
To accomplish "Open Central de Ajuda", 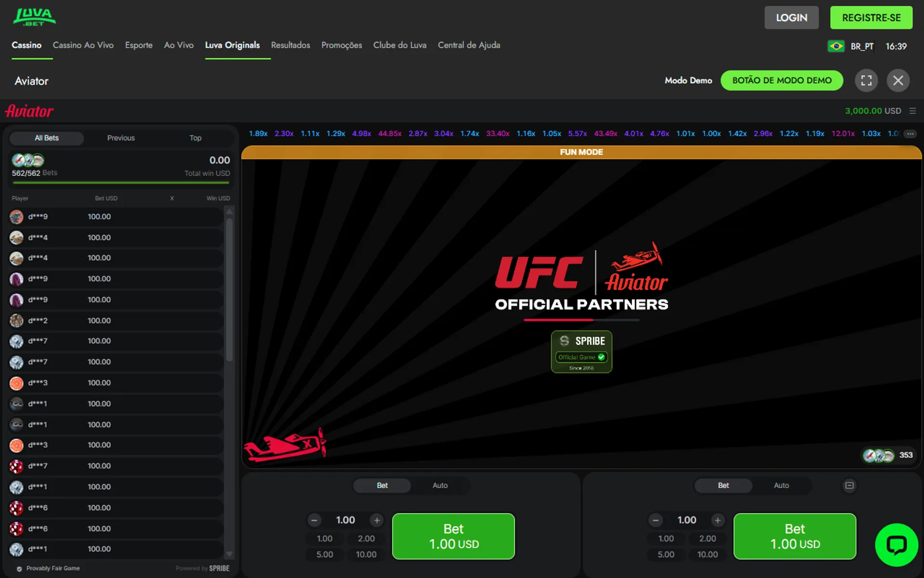I will click(469, 45).
